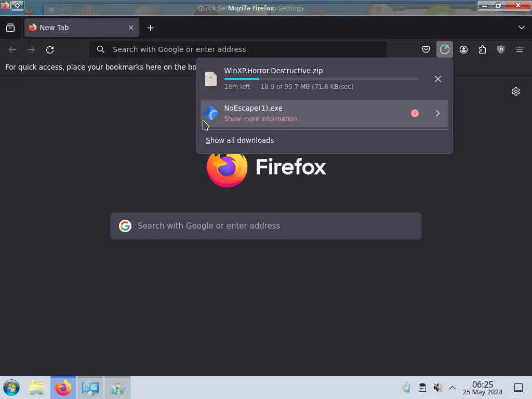Image resolution: width=532 pixels, height=399 pixels.
Task: Open File Explorer from the taskbar
Action: 36,388
